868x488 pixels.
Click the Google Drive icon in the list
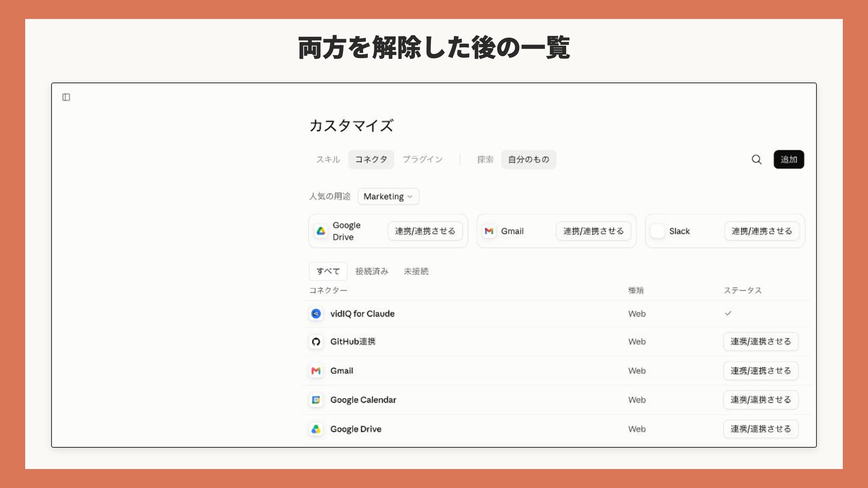[316, 429]
